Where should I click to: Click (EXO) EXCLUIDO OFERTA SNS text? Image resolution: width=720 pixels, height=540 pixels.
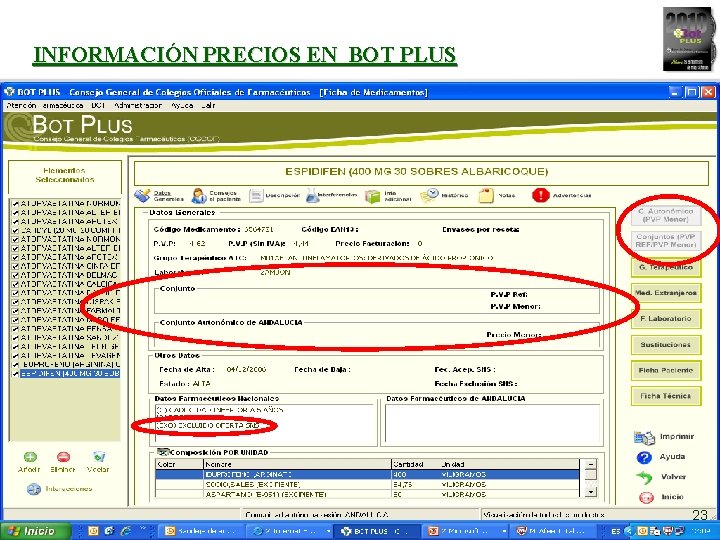tap(208, 426)
